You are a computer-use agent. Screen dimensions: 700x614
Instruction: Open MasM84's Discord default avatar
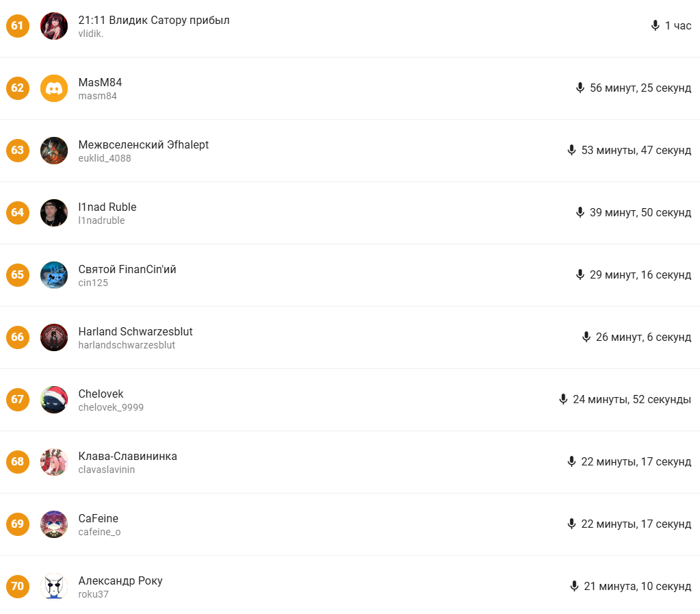(54, 88)
